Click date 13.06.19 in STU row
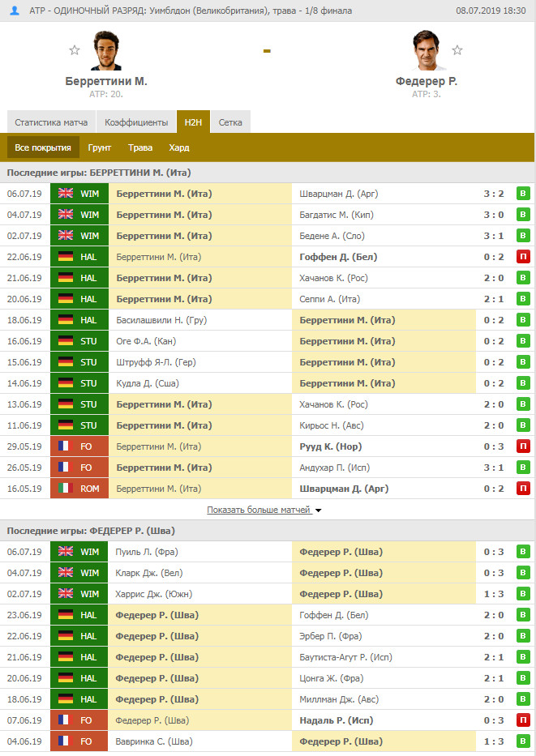Screen dimensions: 536x756 click(x=24, y=404)
